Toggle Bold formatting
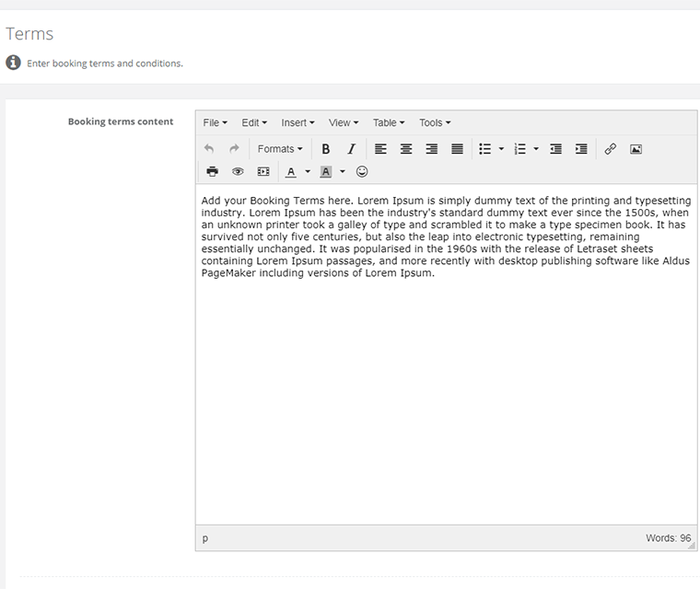Viewport: 700px width, 589px height. click(x=326, y=148)
